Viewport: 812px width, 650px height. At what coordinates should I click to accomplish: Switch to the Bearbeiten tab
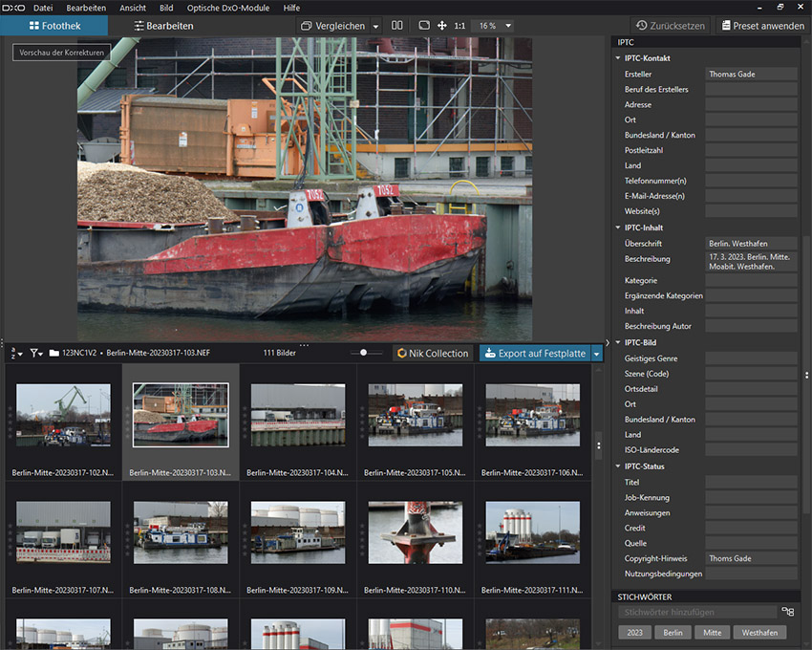[163, 26]
